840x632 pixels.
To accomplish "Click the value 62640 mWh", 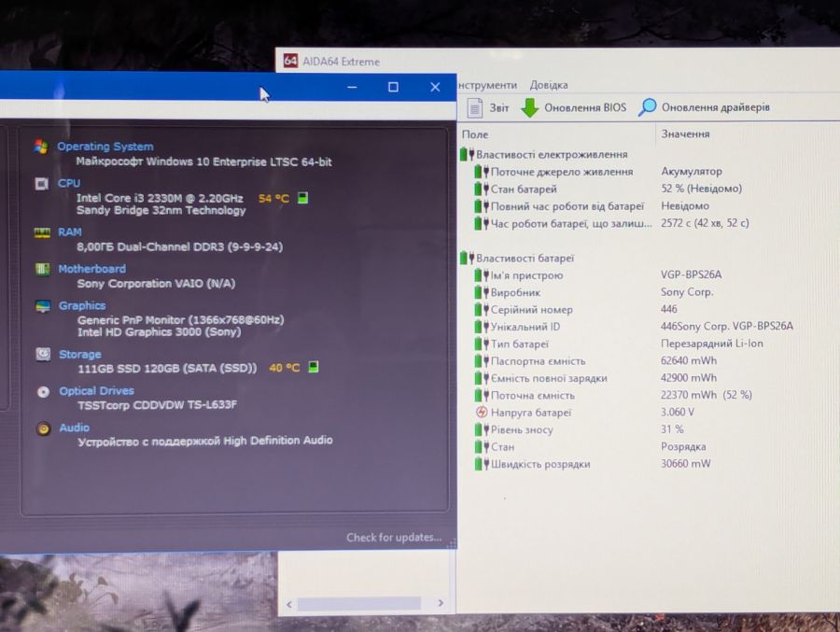I will pos(689,360).
